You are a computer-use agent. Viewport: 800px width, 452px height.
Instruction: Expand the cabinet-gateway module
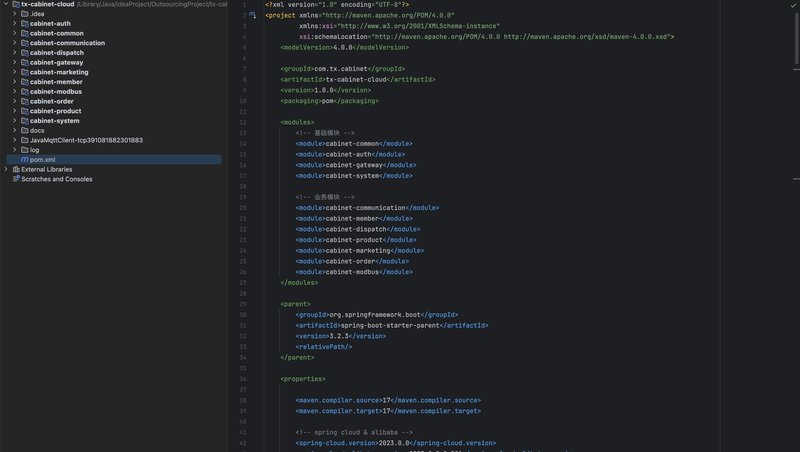click(x=15, y=62)
